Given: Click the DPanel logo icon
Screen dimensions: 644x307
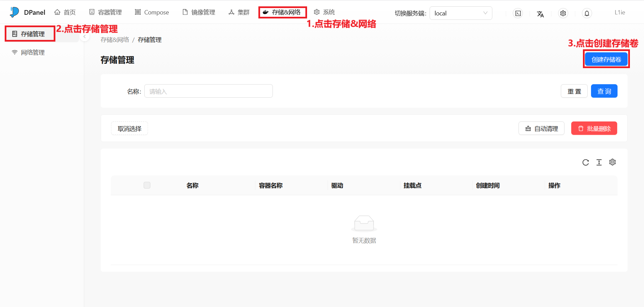Looking at the screenshot, I should click(14, 12).
